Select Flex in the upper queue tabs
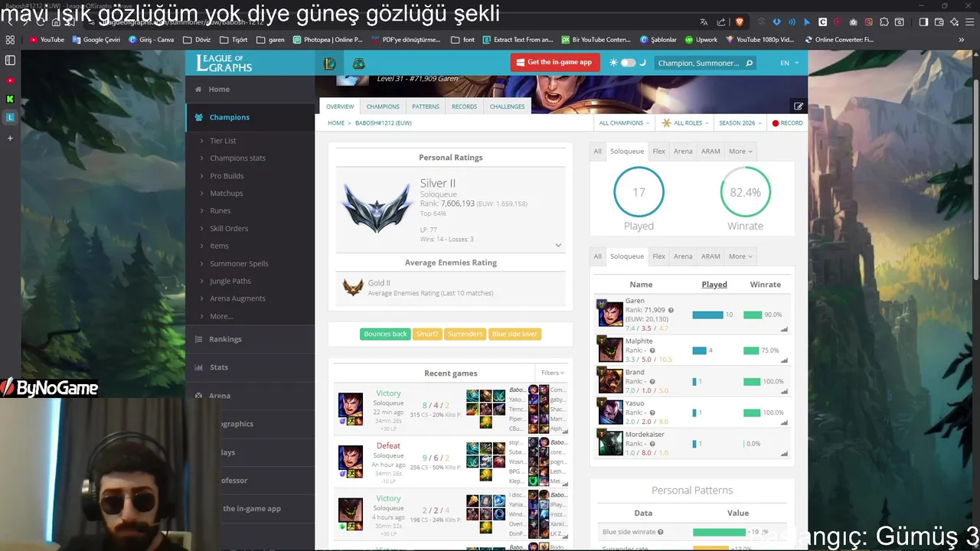The height and width of the screenshot is (551, 980). point(658,152)
